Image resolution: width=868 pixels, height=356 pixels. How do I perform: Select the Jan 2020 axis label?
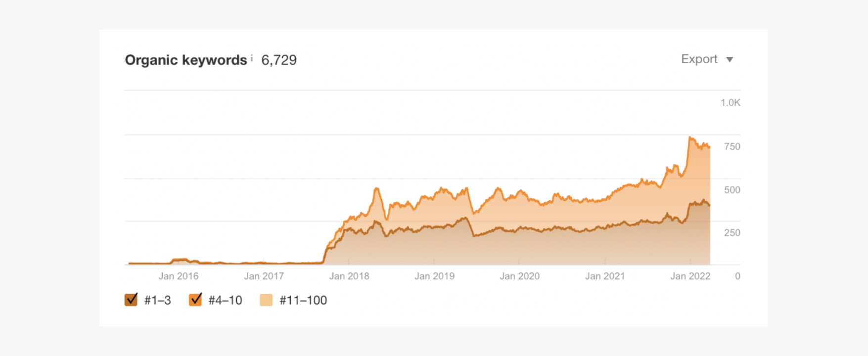[519, 276]
